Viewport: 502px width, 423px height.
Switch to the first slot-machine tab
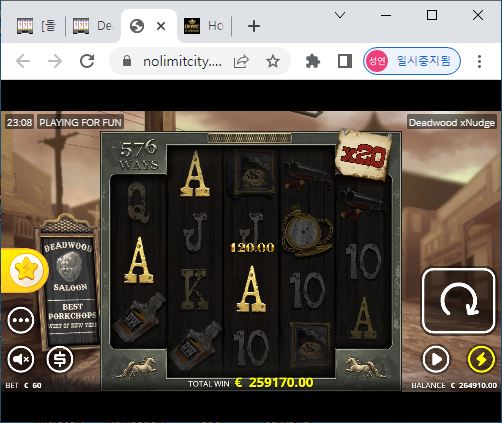pyautogui.click(x=36, y=26)
